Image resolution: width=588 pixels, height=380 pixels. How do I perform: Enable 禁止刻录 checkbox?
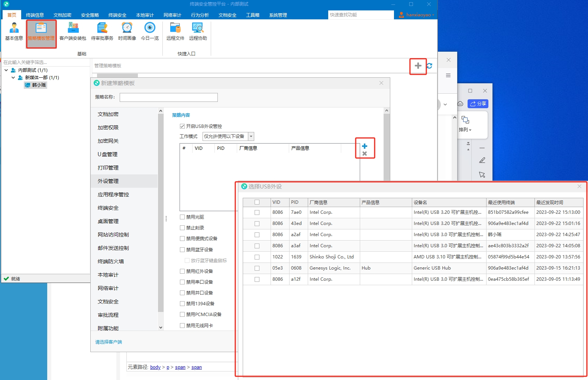182,228
